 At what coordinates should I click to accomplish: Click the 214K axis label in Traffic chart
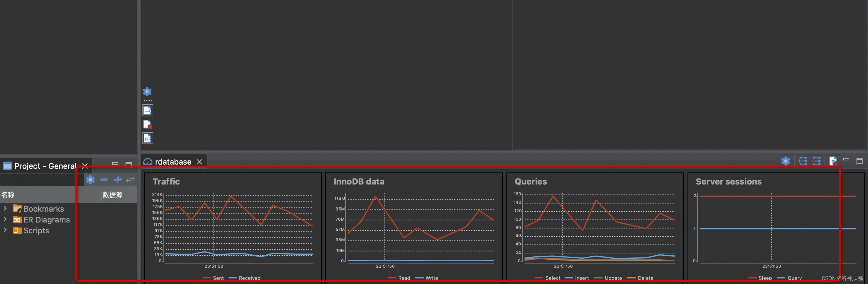pos(157,194)
